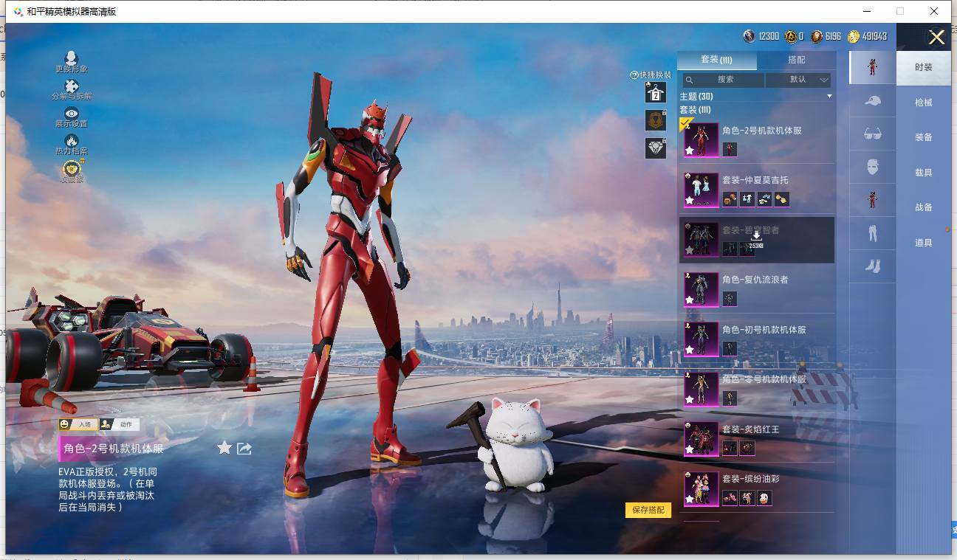This screenshot has height=560, width=957.
Task: Open 展示设置 eye display settings
Action: 72,117
